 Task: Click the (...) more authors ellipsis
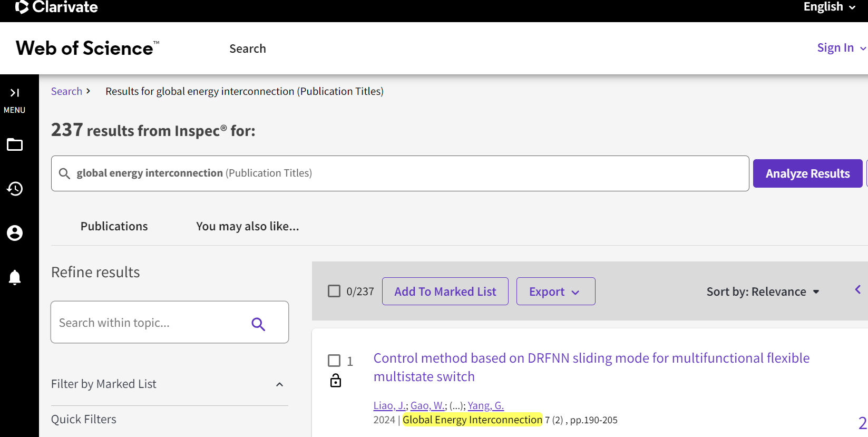point(456,405)
